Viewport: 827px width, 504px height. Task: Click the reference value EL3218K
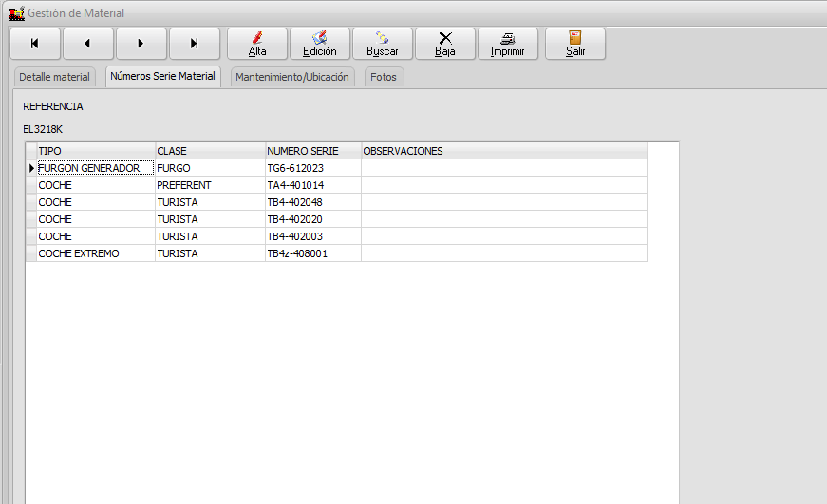click(x=43, y=129)
